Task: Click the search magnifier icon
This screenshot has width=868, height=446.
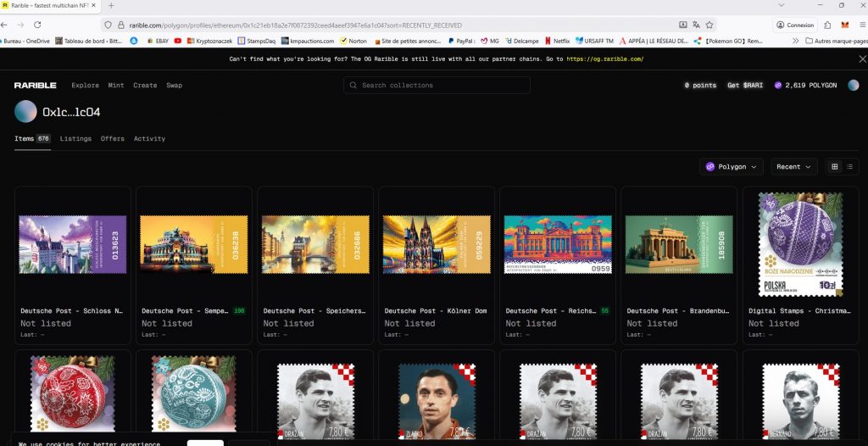Action: [353, 86]
